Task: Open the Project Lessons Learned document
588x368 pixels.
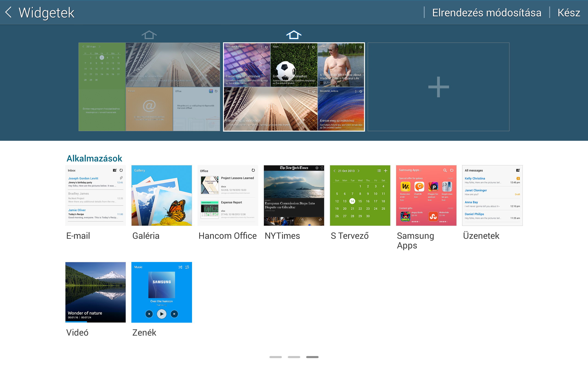Action: tap(228, 185)
